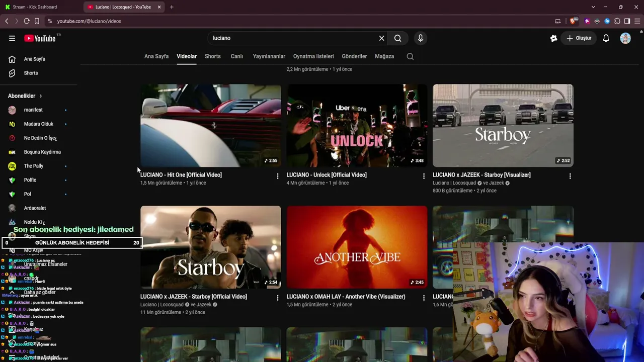644x362 pixels.
Task: Open the Jazeek channel link under Starboy Visualizer
Action: pyautogui.click(x=497, y=183)
